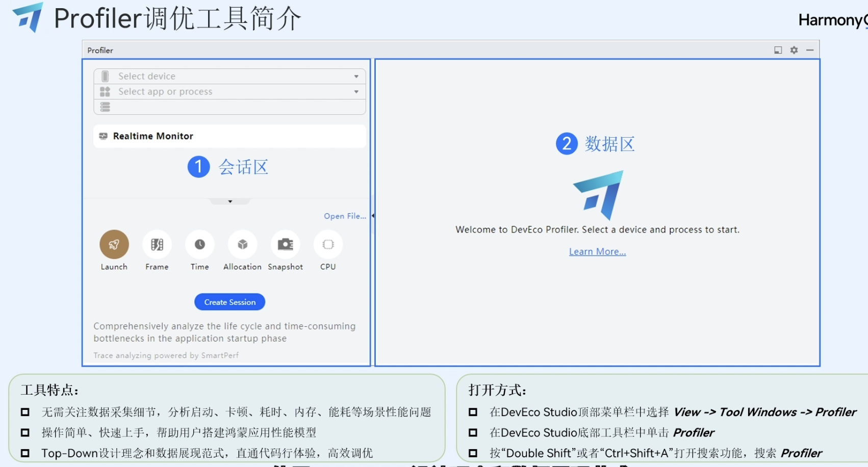
Task: Click View -> Tool Windows -> Profiler text
Action: pyautogui.click(x=765, y=412)
